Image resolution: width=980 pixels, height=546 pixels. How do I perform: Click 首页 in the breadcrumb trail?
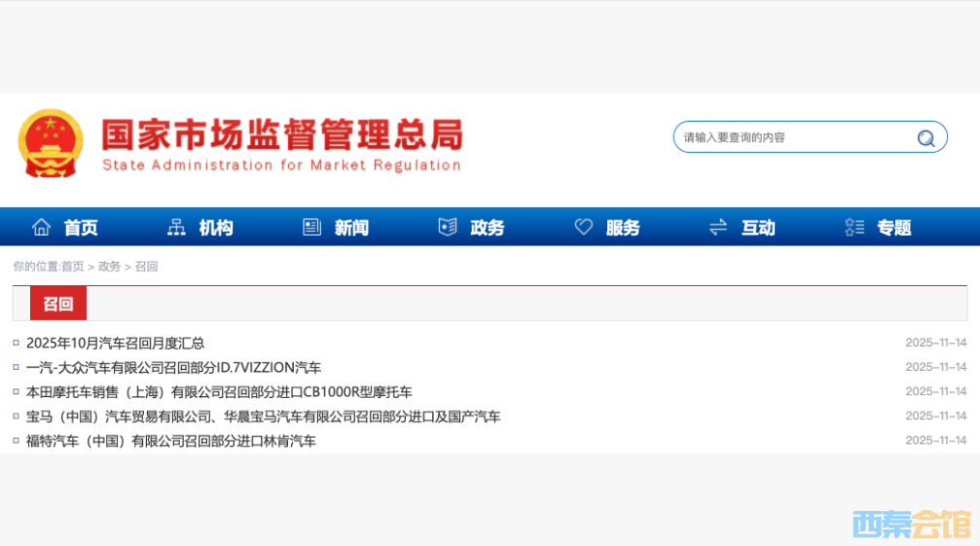[72, 267]
